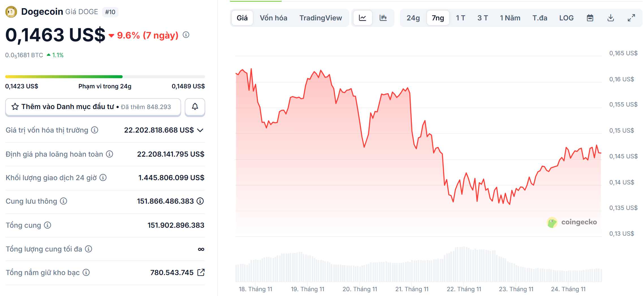Switch to the Vốn hóa tab
This screenshot has width=644, height=296.
click(273, 18)
